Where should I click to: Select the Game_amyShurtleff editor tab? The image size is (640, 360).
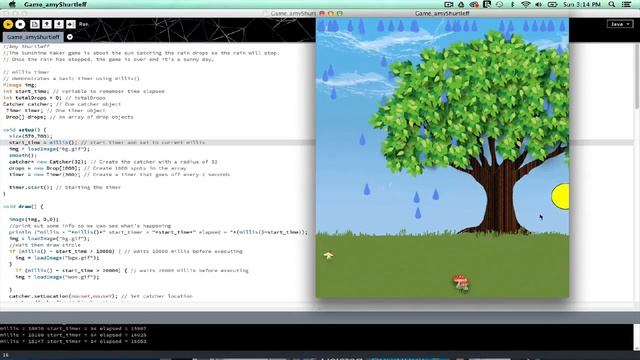pyautogui.click(x=33, y=37)
